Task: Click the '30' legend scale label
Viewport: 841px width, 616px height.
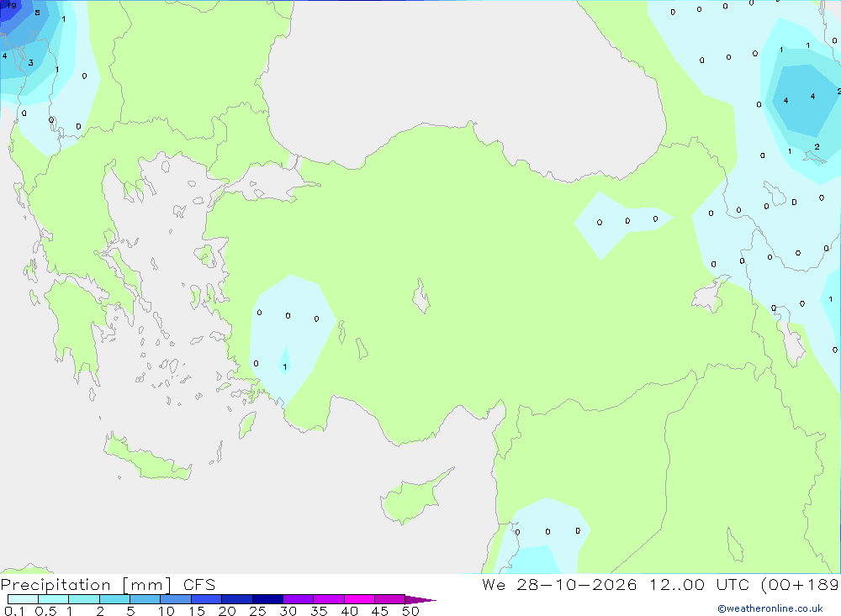Action: pos(288,611)
